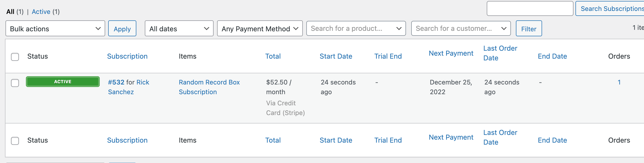644x163 pixels.
Task: Click '24 seconds ago' in Start Date column
Action: point(338,87)
